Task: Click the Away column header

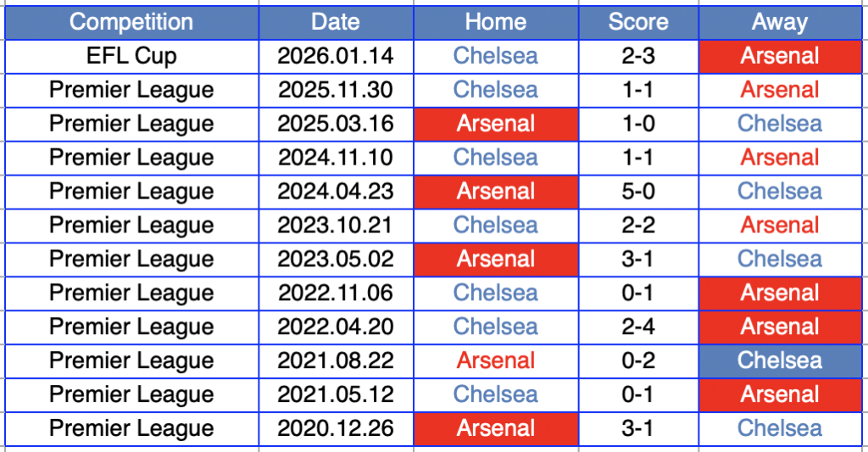Action: click(780, 22)
